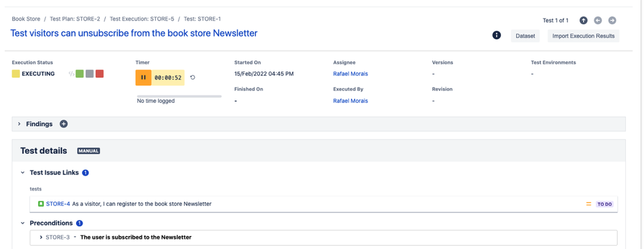Click the MANUAL test type badge
The width and height of the screenshot is (644, 249).
point(89,151)
